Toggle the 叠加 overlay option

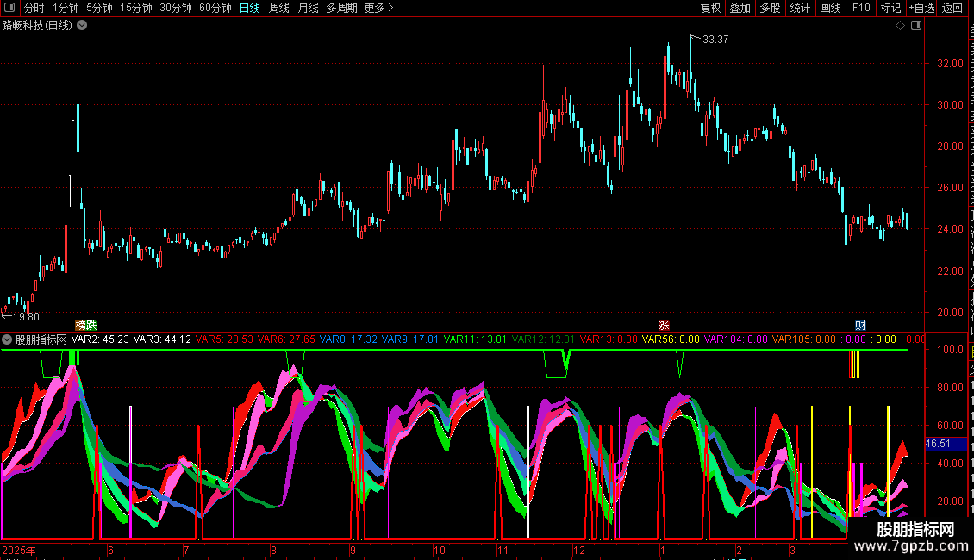(x=740, y=8)
